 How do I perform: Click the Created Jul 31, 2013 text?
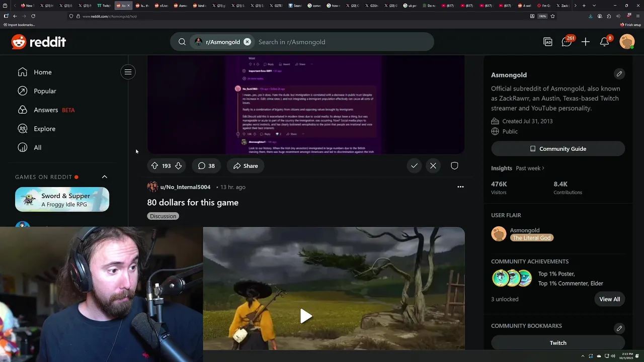pos(527,121)
